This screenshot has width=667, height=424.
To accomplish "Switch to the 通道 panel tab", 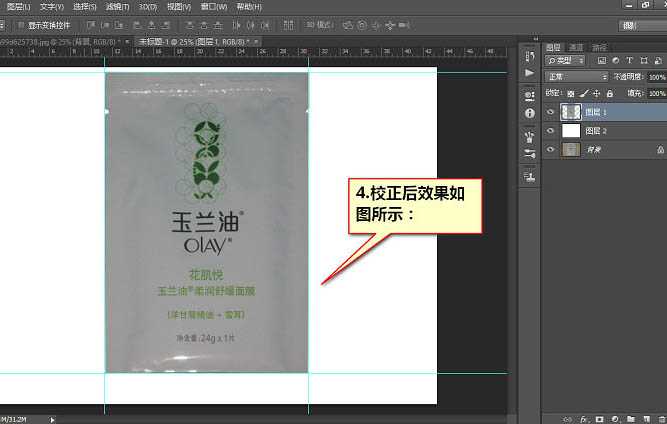I will point(576,47).
